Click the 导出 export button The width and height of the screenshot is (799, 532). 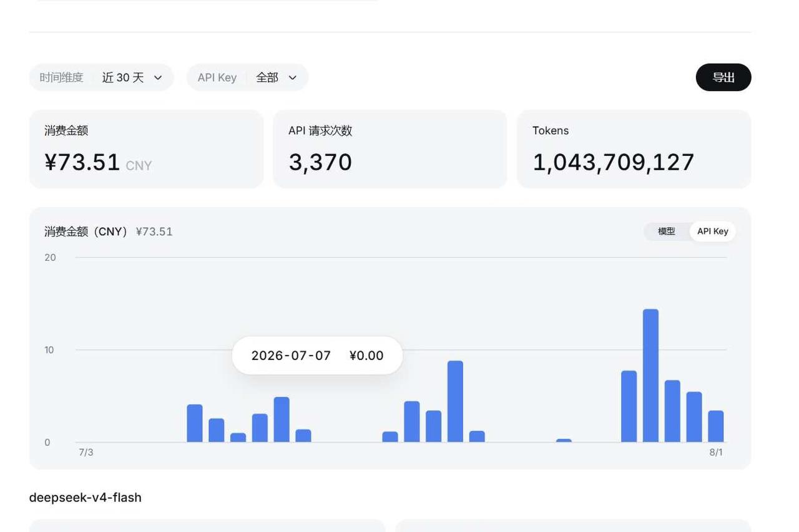pos(723,77)
